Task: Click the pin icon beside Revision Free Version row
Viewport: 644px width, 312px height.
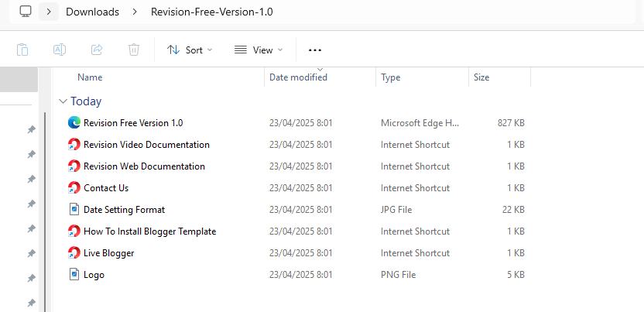Action: coord(31,130)
